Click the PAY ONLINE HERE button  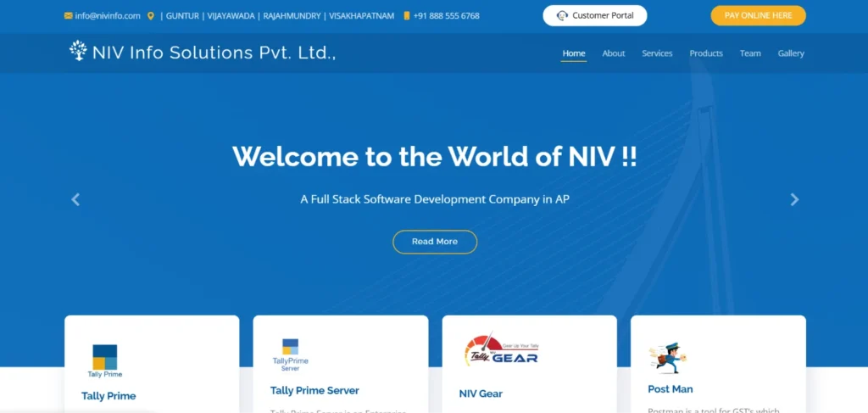(758, 15)
